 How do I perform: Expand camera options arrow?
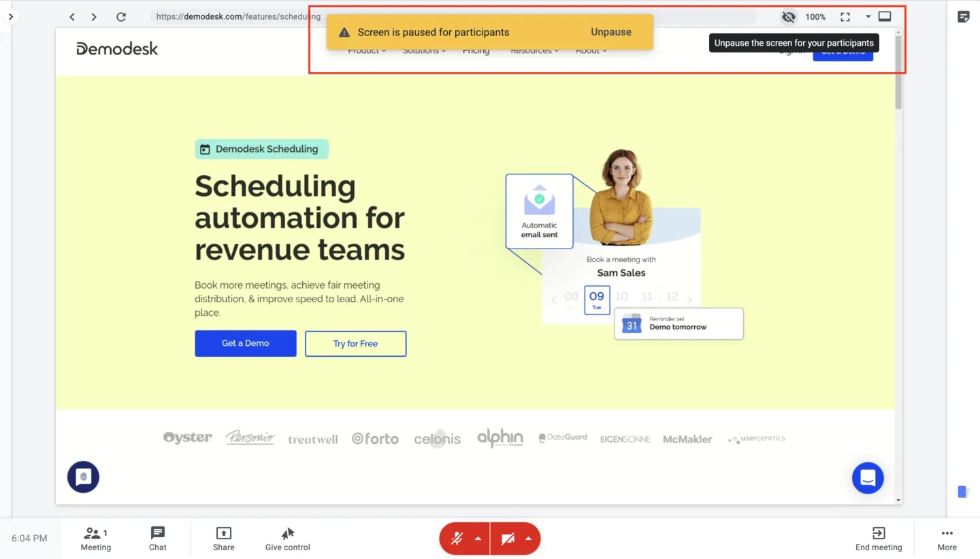(x=528, y=539)
